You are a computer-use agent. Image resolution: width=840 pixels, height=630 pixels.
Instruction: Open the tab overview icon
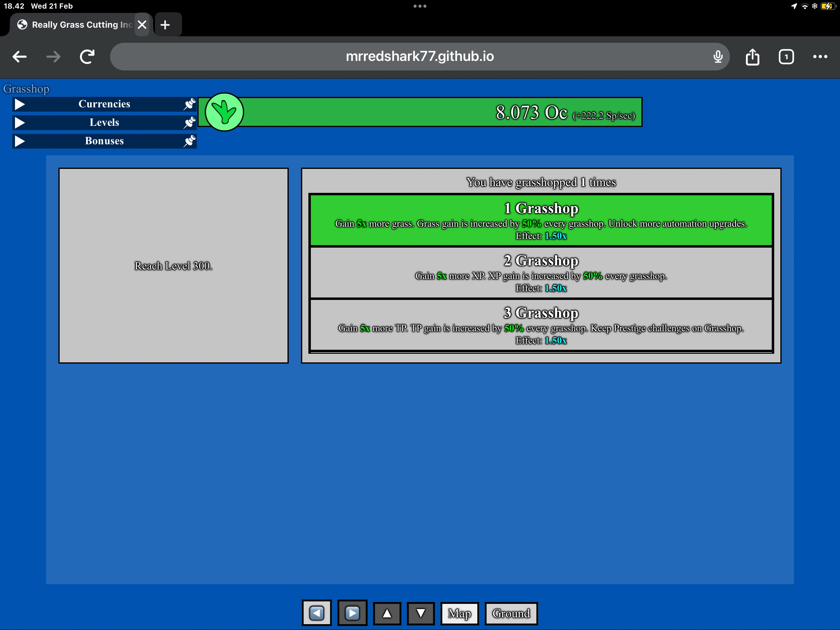pos(786,57)
